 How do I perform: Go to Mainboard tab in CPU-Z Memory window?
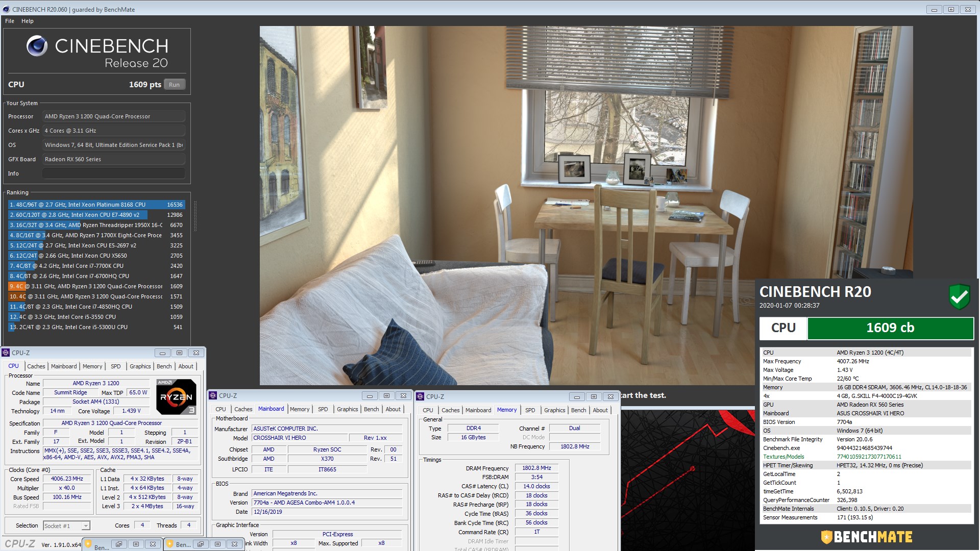[478, 410]
